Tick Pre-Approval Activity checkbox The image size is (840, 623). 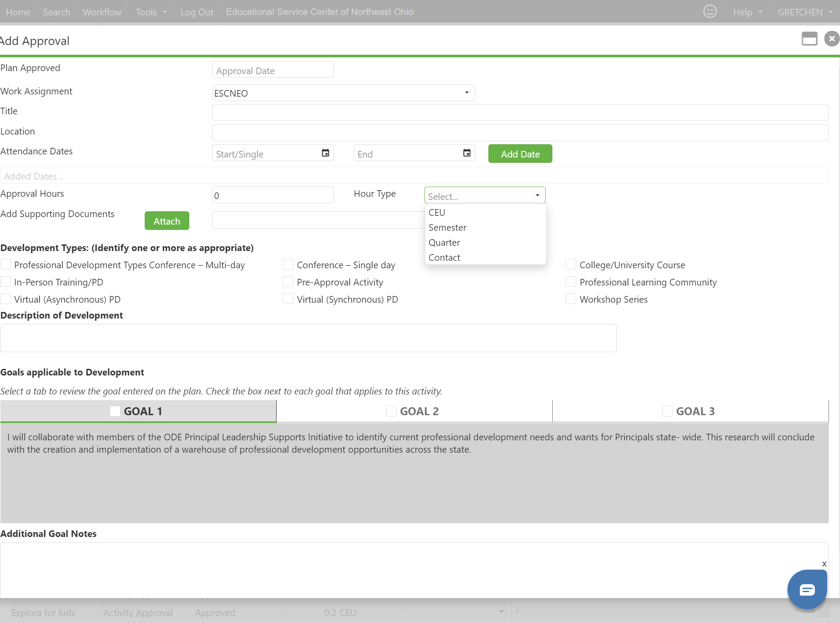click(288, 281)
